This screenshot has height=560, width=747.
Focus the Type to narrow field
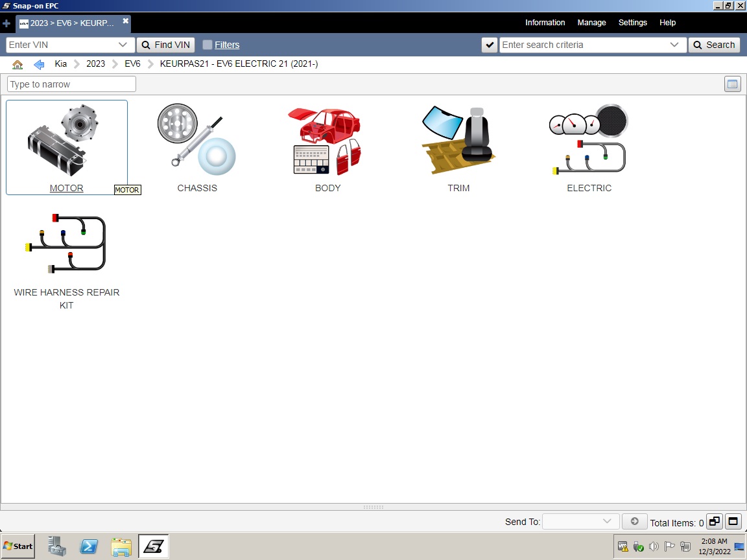tap(71, 84)
